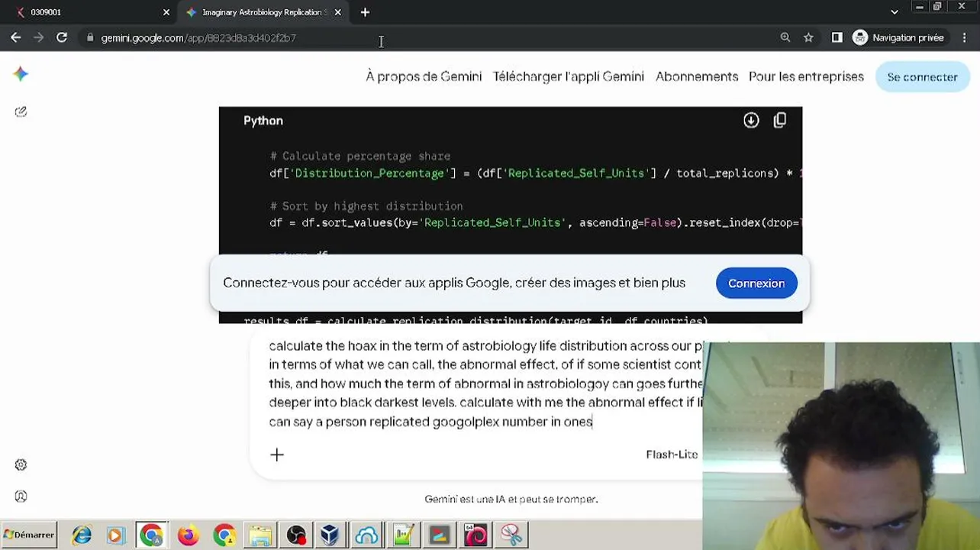Launch Internet Explorer from the taskbar
Viewport: 980px width, 550px height.
pos(82,535)
